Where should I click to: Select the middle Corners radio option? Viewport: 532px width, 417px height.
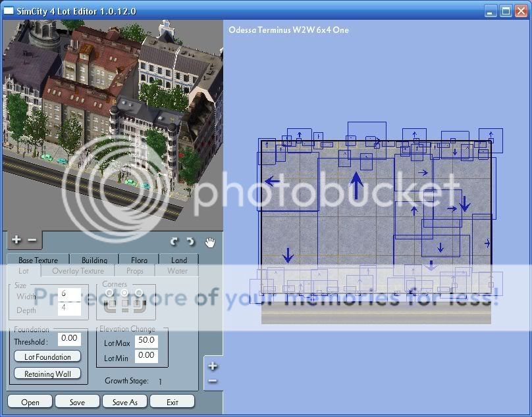(124, 293)
